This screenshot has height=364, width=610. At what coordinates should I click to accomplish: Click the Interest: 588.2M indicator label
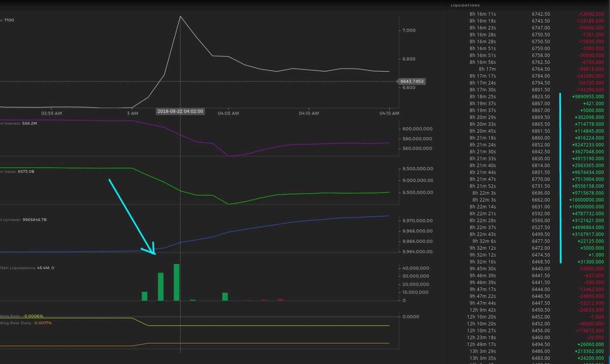pos(19,123)
